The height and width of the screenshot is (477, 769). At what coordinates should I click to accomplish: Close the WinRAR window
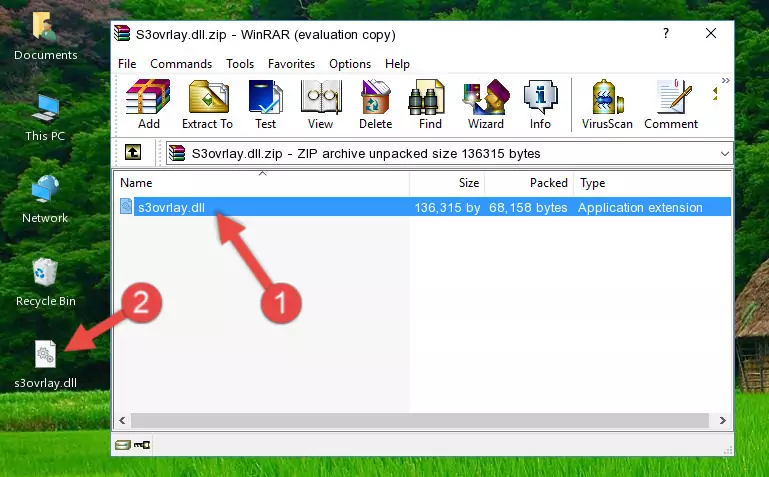(711, 33)
